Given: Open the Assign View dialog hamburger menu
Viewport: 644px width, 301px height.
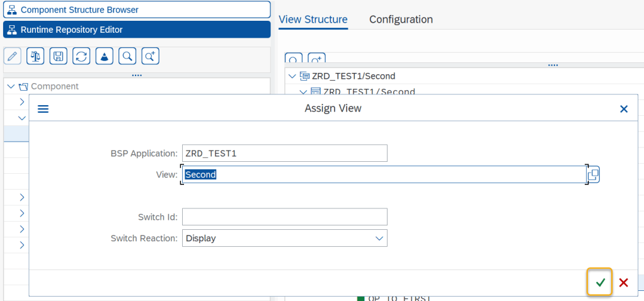Looking at the screenshot, I should coord(43,109).
